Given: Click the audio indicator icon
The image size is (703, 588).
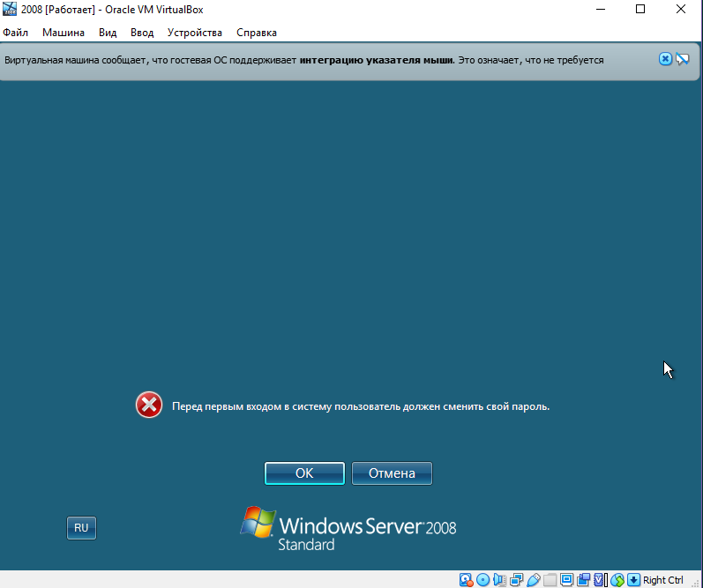Looking at the screenshot, I should point(499,580).
